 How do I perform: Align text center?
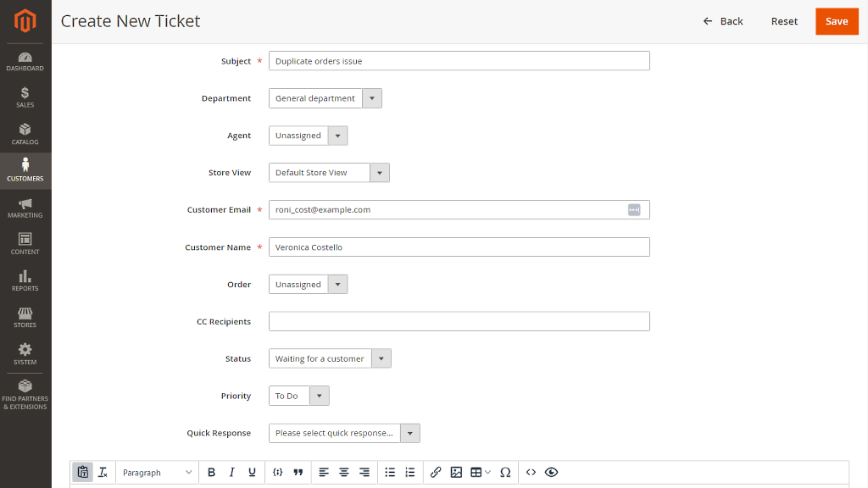point(344,472)
